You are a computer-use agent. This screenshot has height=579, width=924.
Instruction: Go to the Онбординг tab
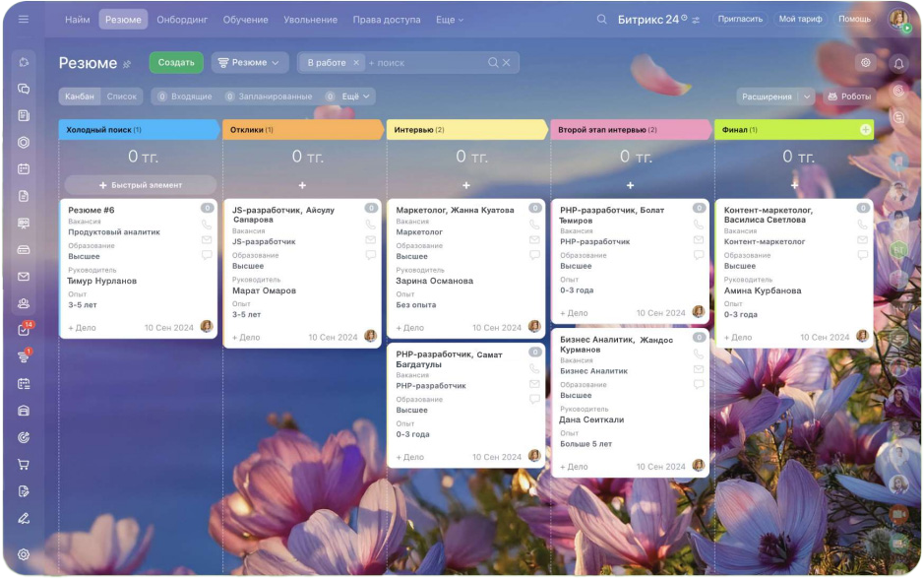184,20
